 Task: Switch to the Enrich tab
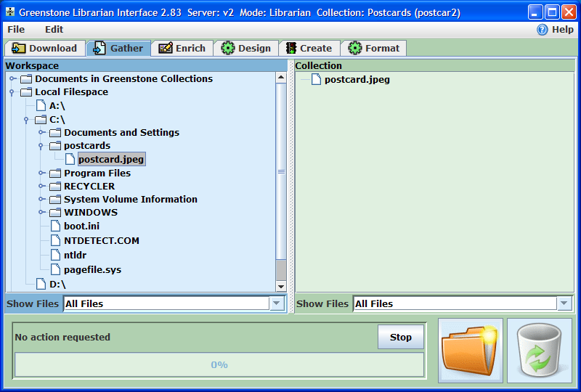[182, 48]
